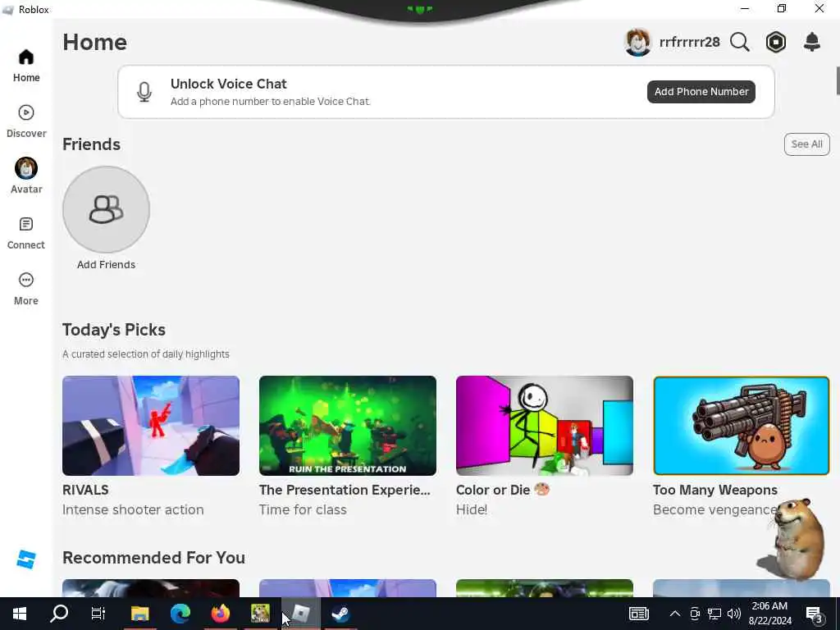This screenshot has height=630, width=840.
Task: Click the Too Many Weapons title text
Action: pyautogui.click(x=715, y=490)
